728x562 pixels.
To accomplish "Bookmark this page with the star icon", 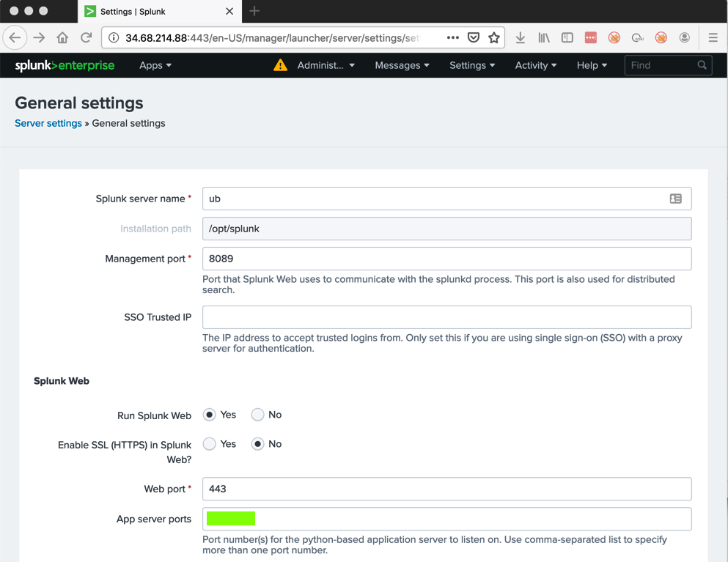I will point(494,37).
